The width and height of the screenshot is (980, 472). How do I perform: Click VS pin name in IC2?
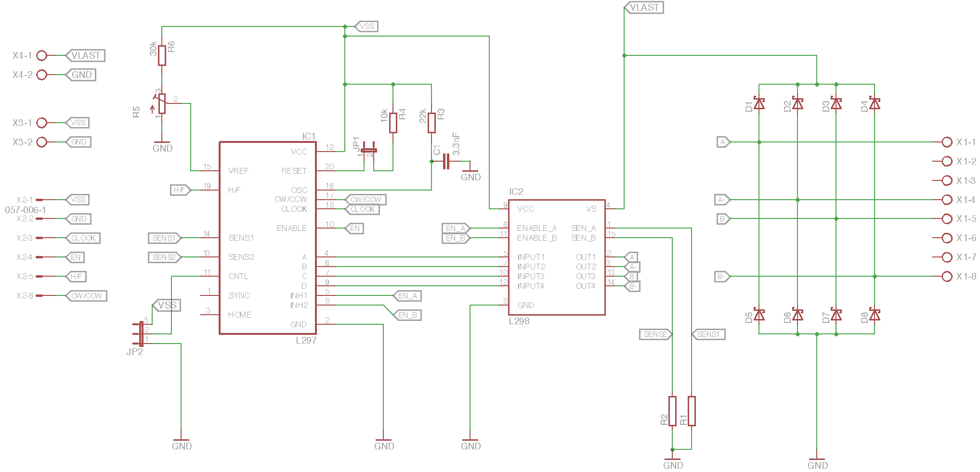click(591, 209)
